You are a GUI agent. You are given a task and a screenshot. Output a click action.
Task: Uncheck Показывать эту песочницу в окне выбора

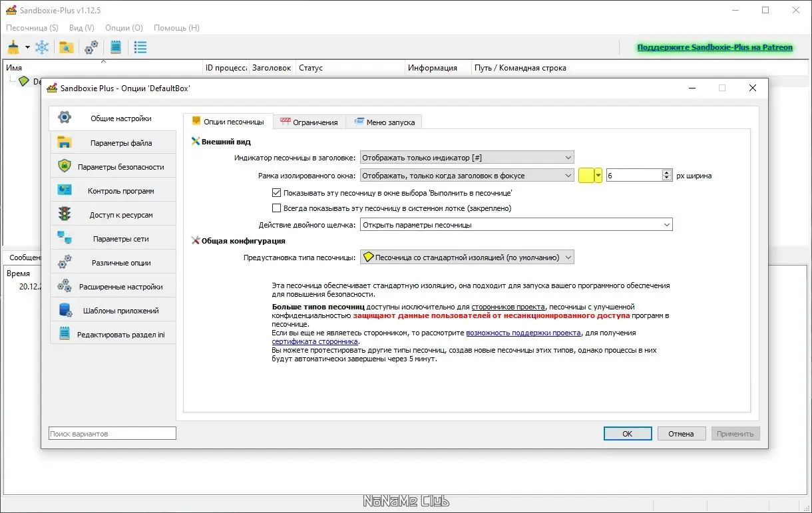point(277,193)
